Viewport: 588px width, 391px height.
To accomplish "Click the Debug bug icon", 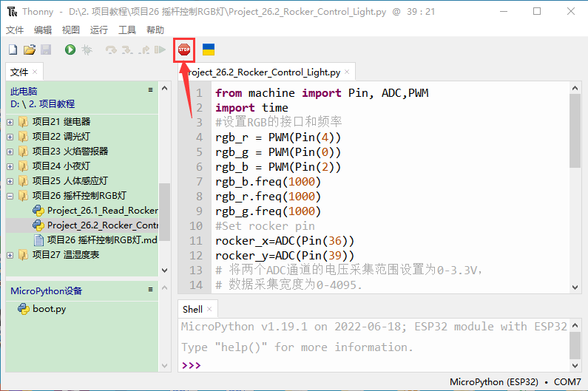I will coord(87,50).
